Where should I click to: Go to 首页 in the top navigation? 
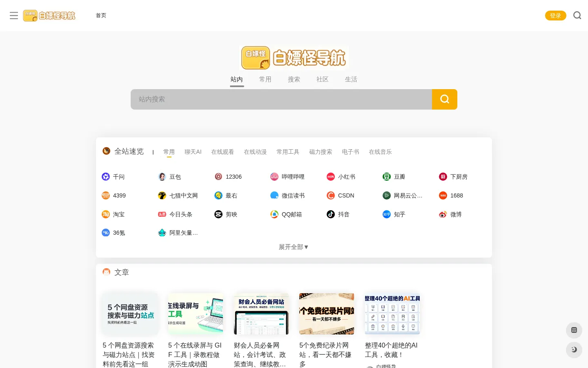coord(101,16)
